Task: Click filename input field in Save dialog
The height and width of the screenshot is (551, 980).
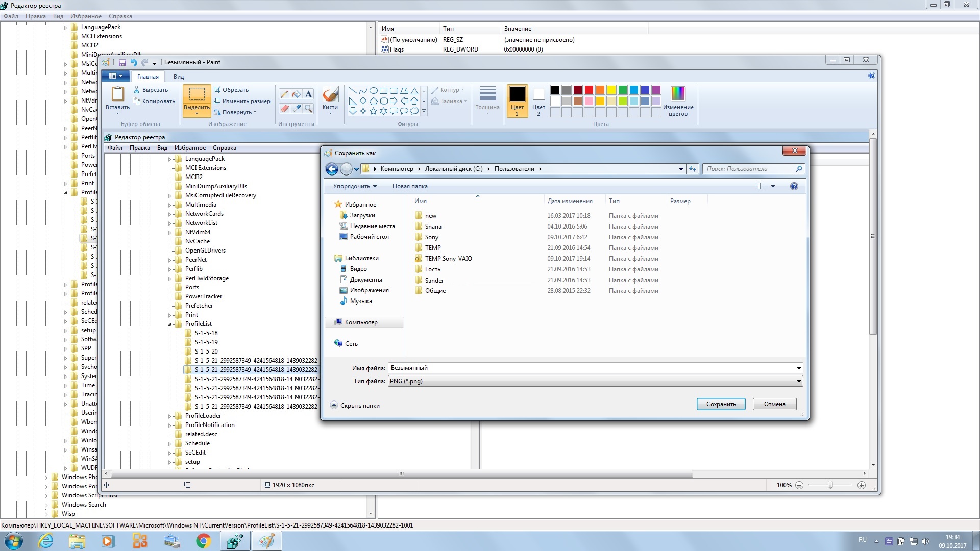Action: click(596, 367)
